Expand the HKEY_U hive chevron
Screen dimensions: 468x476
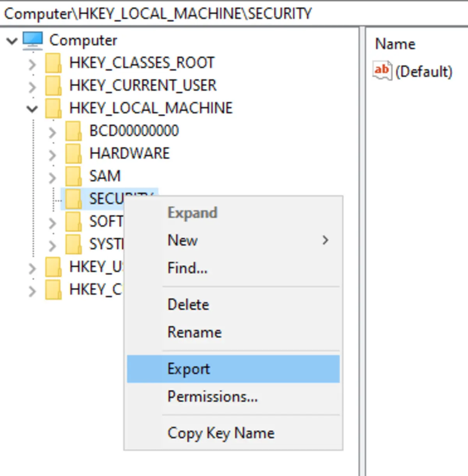pos(32,268)
